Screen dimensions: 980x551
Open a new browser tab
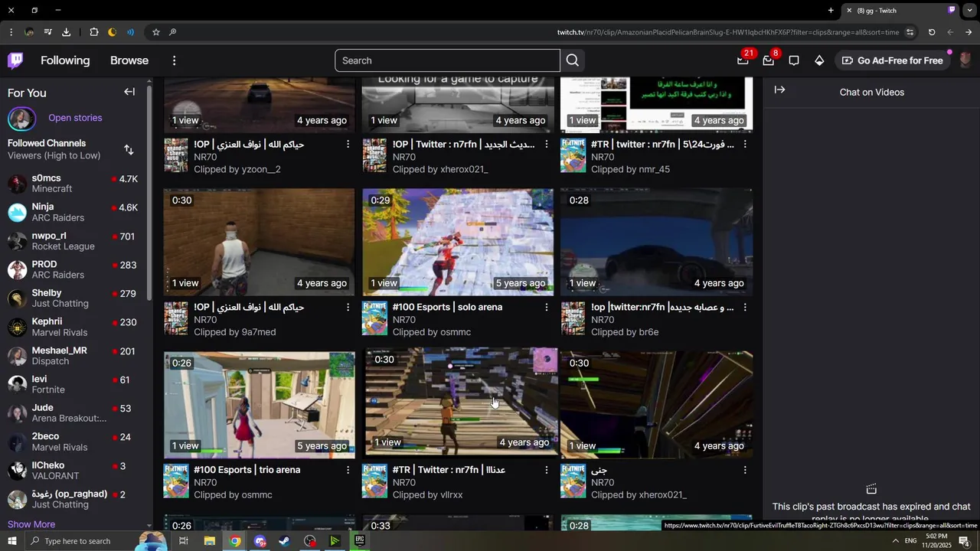click(831, 10)
